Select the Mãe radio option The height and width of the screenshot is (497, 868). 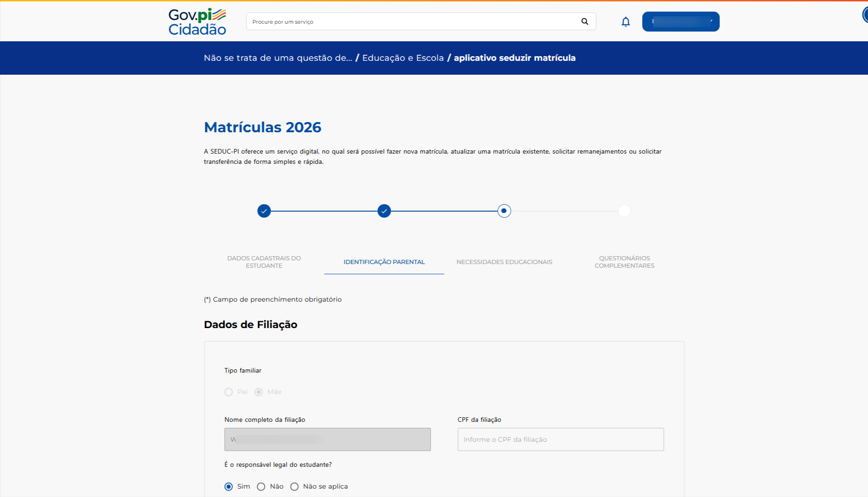pos(259,392)
